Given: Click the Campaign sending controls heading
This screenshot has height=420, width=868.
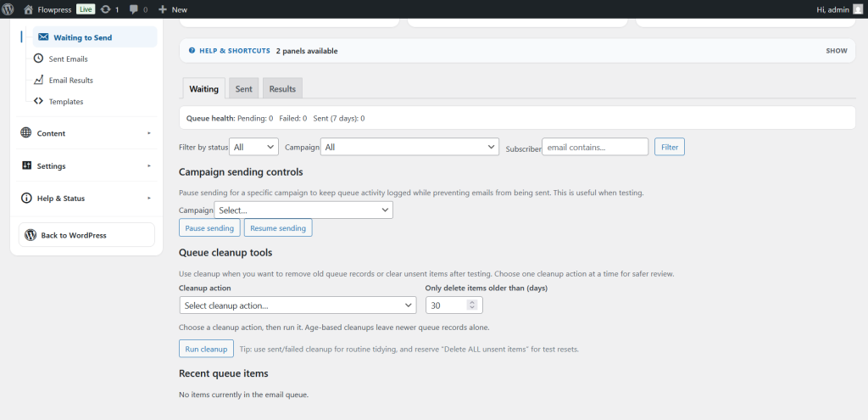Looking at the screenshot, I should (241, 171).
